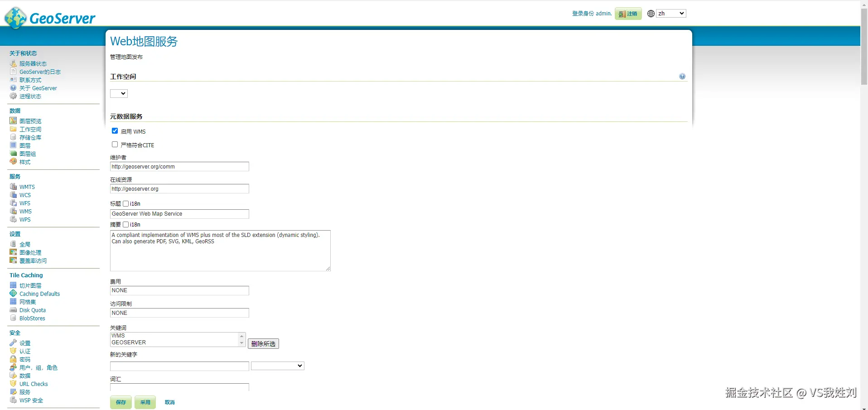Click the global settings (全局) icon
This screenshot has width=868, height=410.
click(13, 244)
